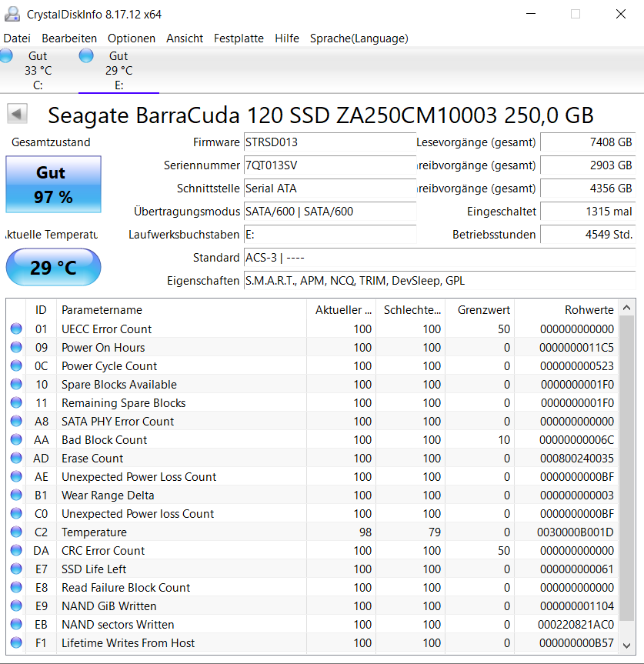This screenshot has height=664, width=644.
Task: Open the Festplatte menu
Action: [x=239, y=38]
